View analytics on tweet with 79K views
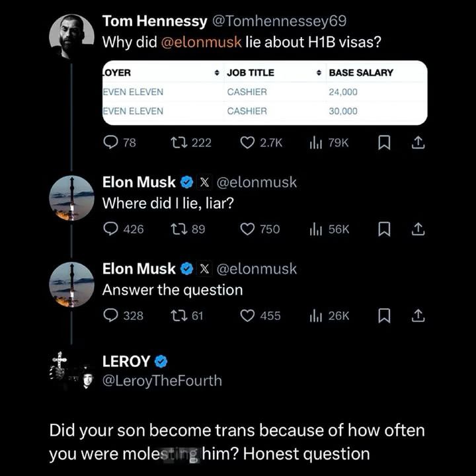The image size is (476, 476). 316,142
